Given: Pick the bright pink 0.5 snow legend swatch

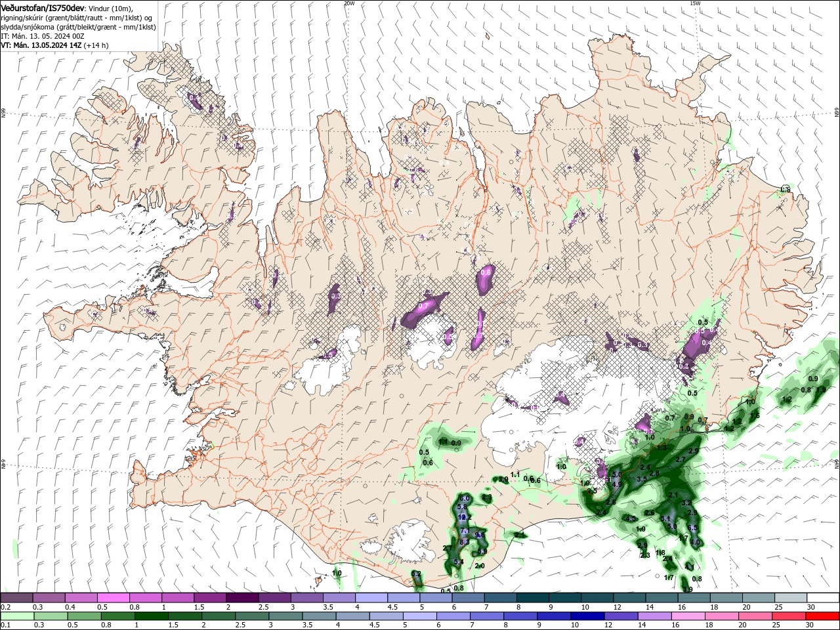Looking at the screenshot, I should [113, 598].
